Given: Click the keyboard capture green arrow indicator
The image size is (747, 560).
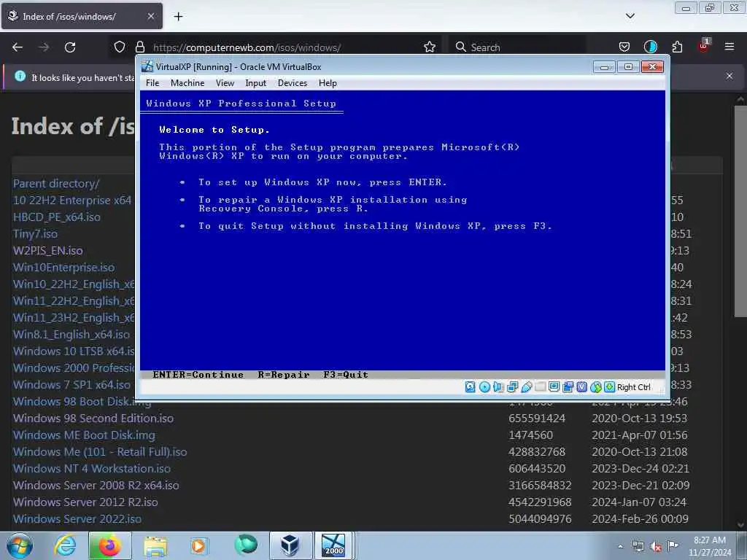Looking at the screenshot, I should tap(609, 387).
